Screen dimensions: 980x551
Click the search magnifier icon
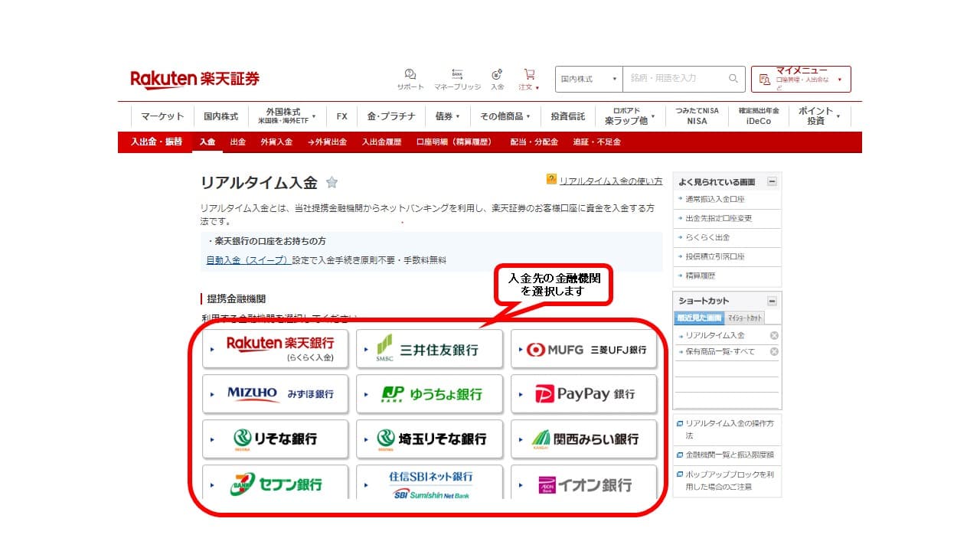733,78
